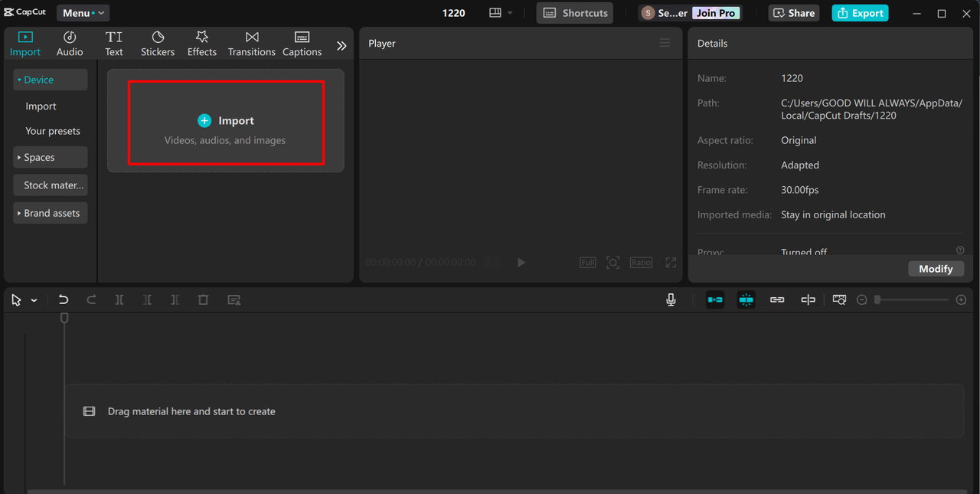The width and height of the screenshot is (980, 494).
Task: Play the preview in Player
Action: coord(521,263)
